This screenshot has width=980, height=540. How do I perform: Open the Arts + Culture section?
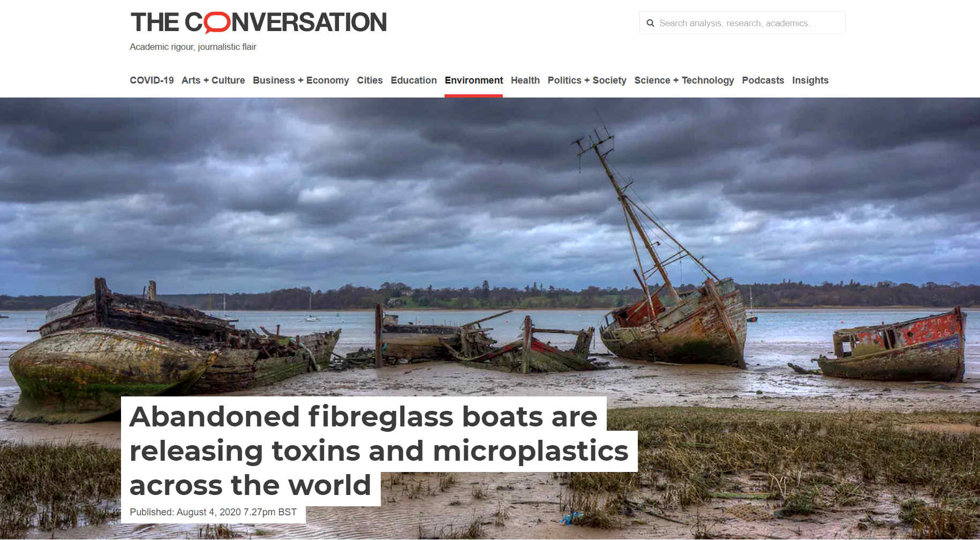[x=213, y=80]
